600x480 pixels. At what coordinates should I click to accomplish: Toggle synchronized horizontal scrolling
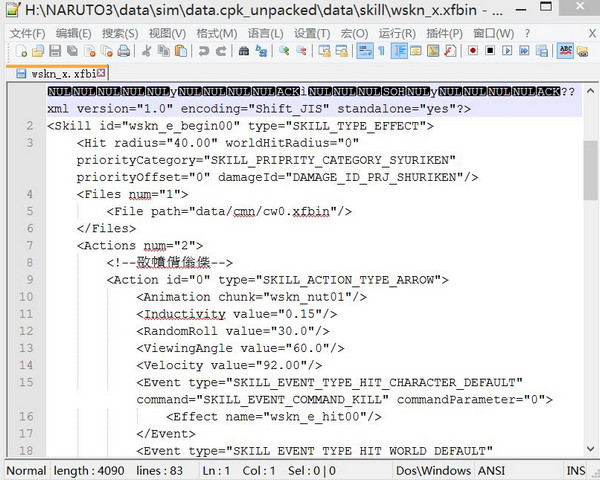(x=341, y=51)
